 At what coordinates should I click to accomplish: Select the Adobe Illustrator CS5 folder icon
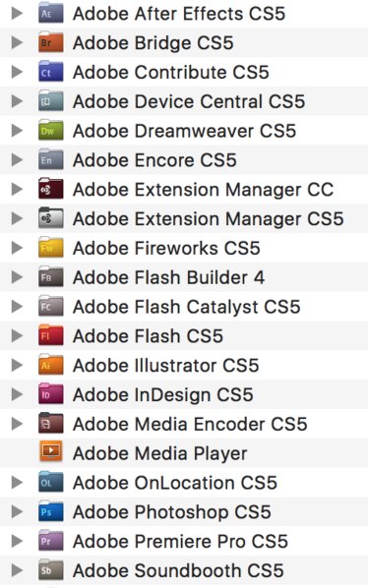click(51, 365)
